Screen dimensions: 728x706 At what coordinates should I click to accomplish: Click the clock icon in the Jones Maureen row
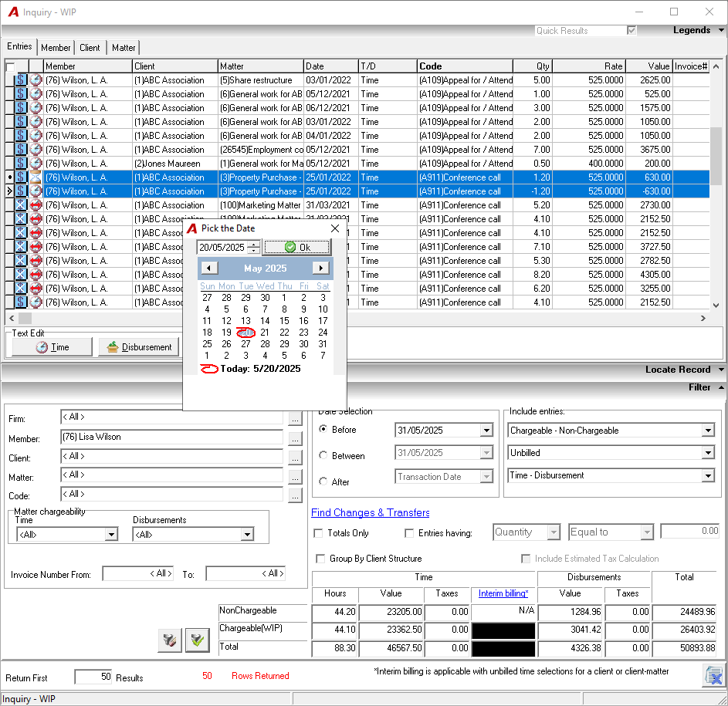tap(36, 164)
